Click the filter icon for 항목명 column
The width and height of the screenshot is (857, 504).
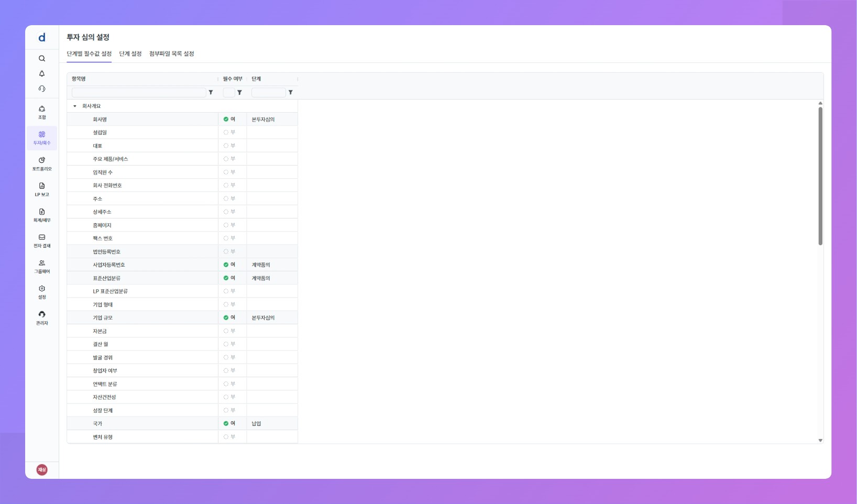pyautogui.click(x=211, y=93)
